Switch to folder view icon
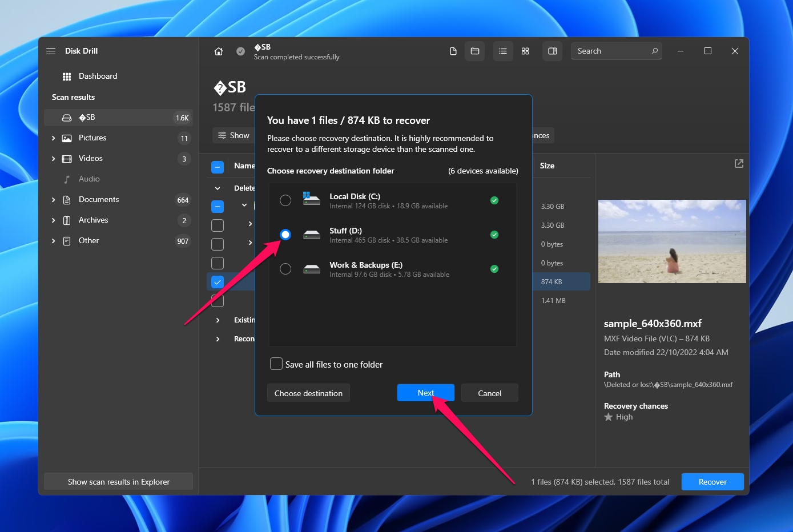The width and height of the screenshot is (793, 532). tap(474, 51)
